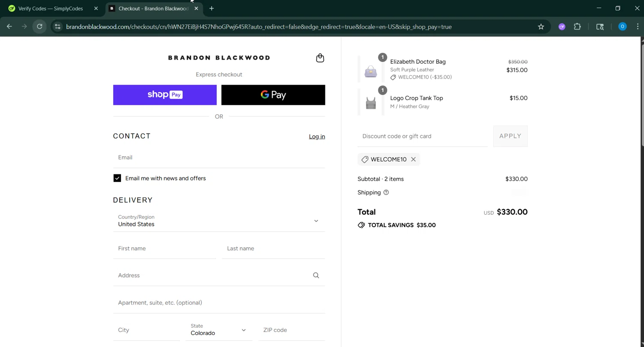Viewport: 644px width, 347px height.
Task: Click the total savings tag icon
Action: tap(361, 225)
